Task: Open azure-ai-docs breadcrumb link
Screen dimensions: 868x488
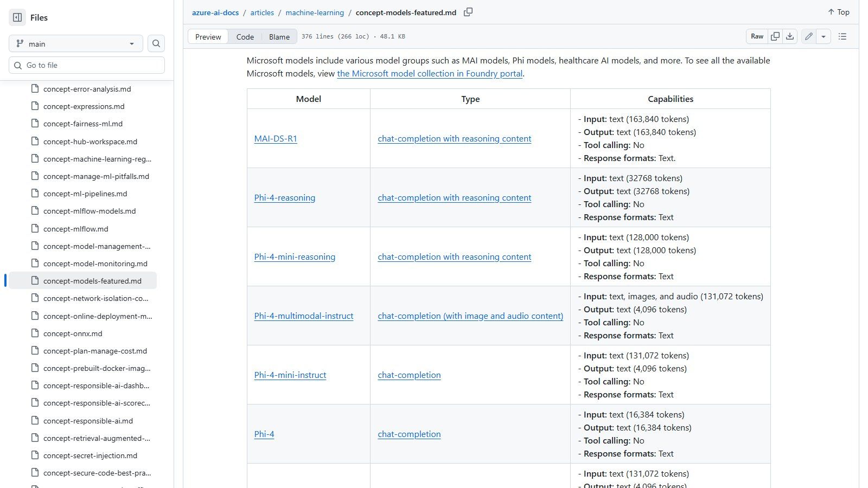Action: pos(215,12)
